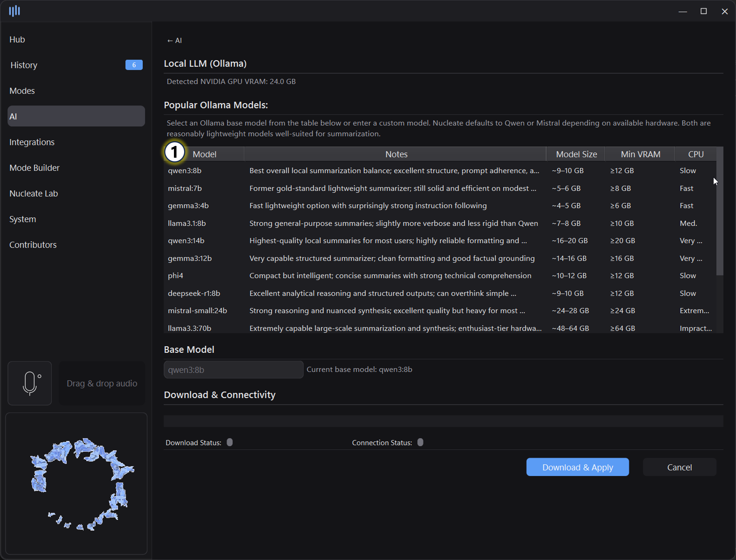This screenshot has height=560, width=736.
Task: Select the mistral:7b model row
Action: click(x=440, y=188)
